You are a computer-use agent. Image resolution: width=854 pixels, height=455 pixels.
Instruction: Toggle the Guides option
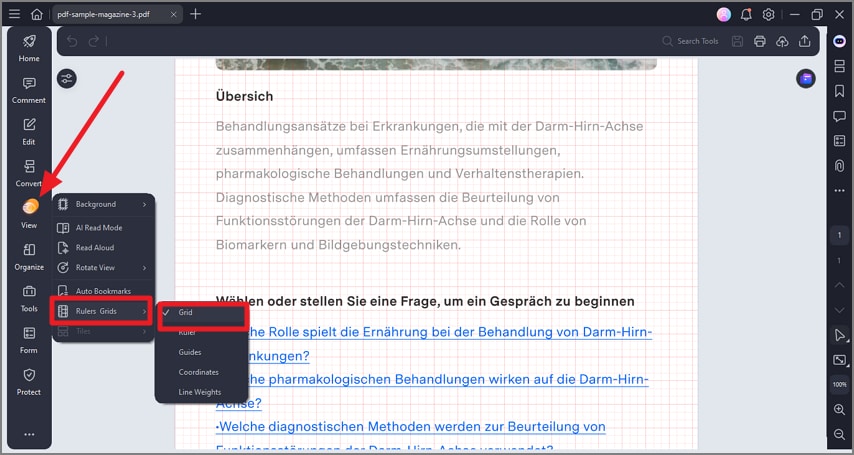pos(202,352)
